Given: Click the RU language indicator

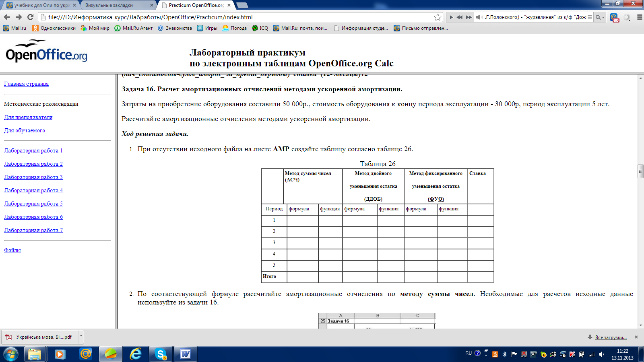Looking at the screenshot, I should [x=469, y=353].
